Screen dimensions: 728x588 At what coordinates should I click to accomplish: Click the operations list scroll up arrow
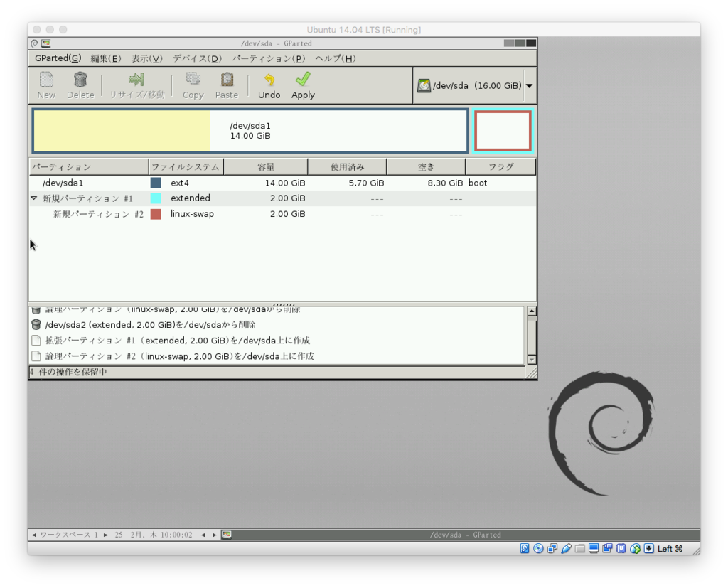532,311
